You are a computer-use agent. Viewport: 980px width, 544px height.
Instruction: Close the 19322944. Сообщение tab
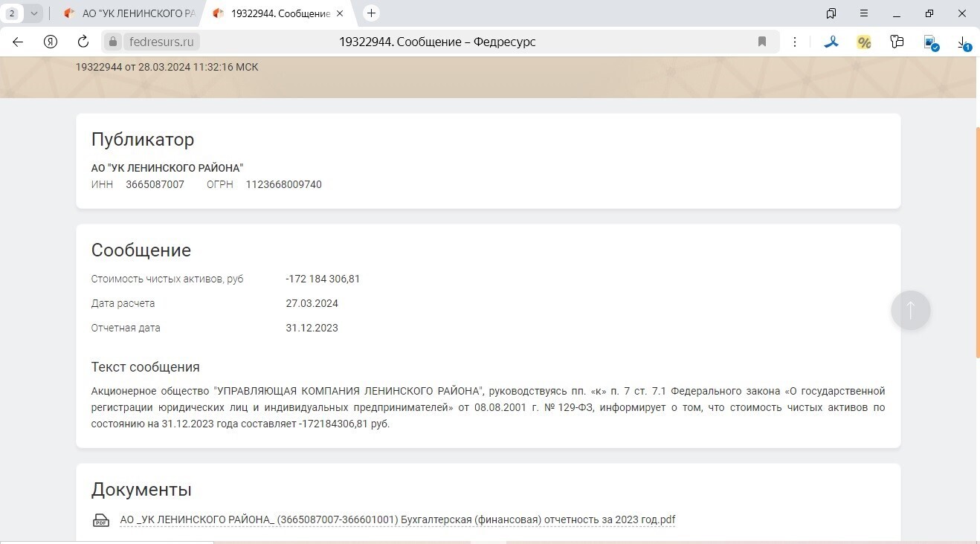340,13
